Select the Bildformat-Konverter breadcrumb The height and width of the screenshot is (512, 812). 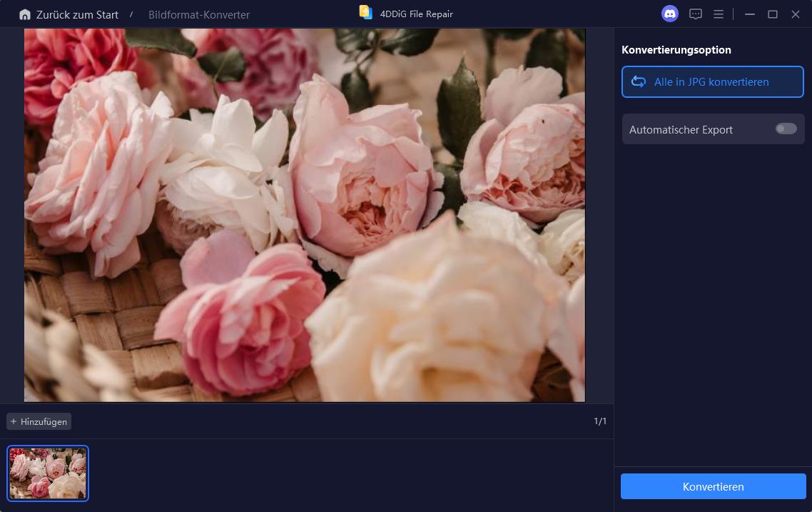199,15
